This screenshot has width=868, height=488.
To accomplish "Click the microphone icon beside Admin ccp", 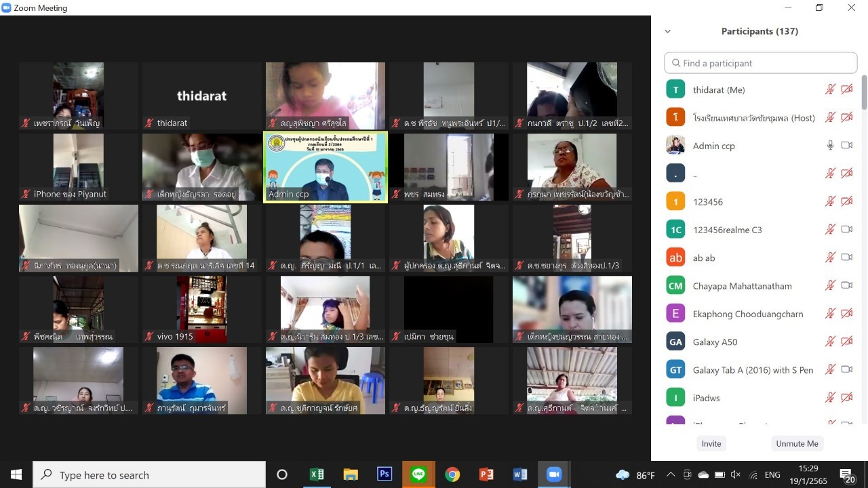I will tap(829, 145).
